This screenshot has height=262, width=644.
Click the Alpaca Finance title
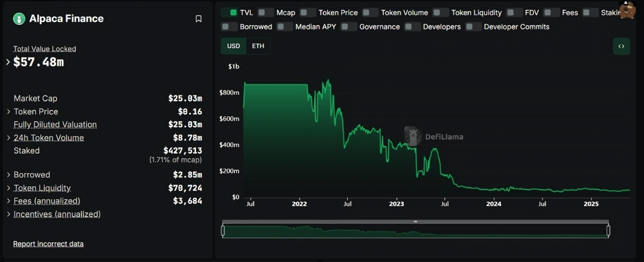[x=66, y=19]
